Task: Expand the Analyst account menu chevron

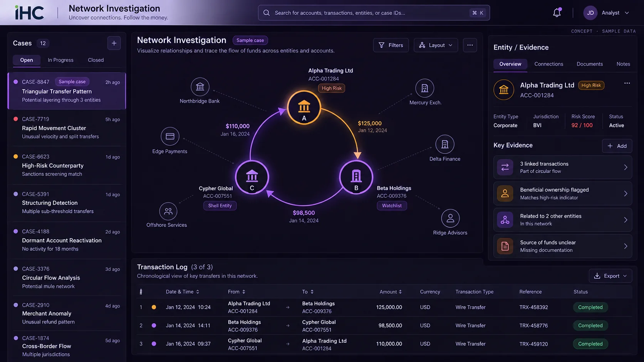Action: [x=627, y=13]
